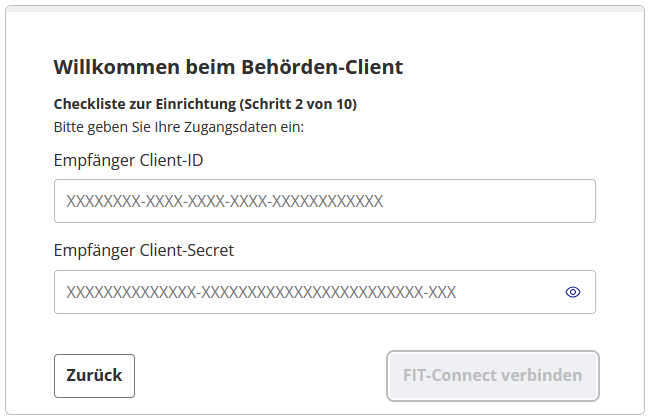Click the 'Willkommen beim Behörden-Client' heading

click(227, 68)
